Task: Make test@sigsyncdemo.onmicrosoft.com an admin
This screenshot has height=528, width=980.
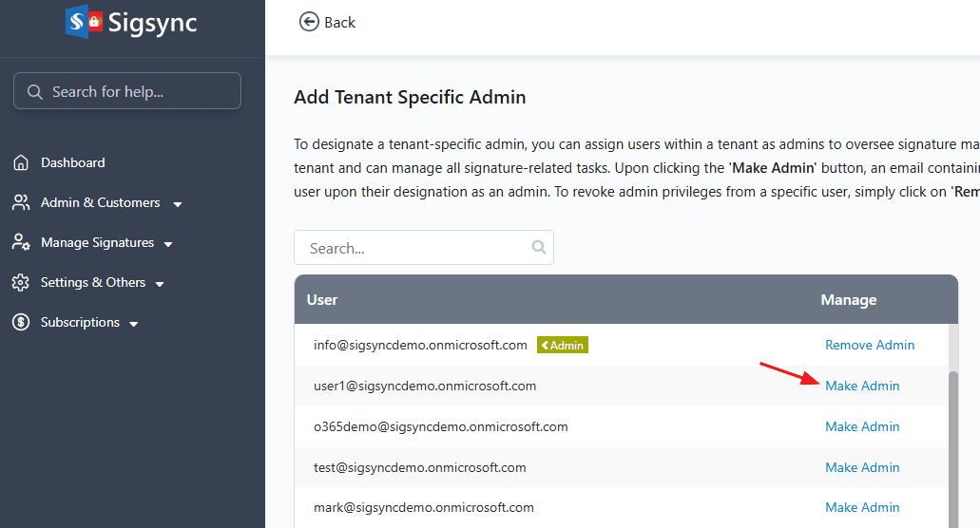Action: click(x=861, y=467)
